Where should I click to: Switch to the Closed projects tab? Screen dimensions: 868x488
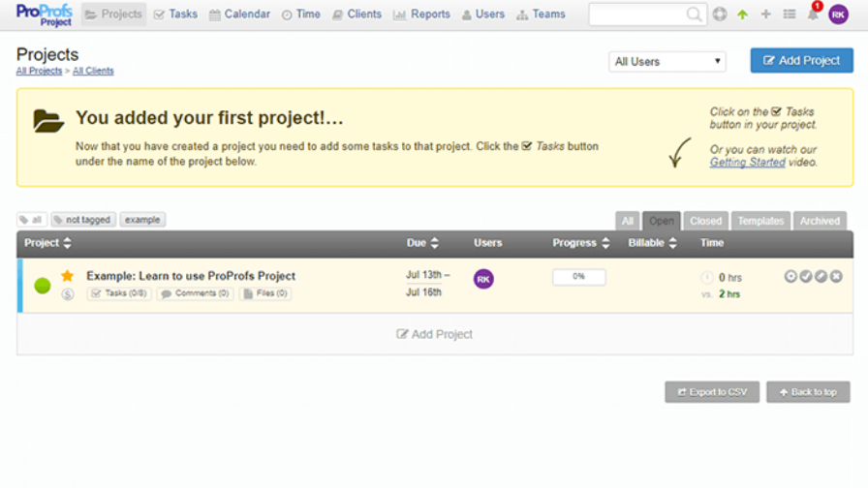tap(706, 221)
